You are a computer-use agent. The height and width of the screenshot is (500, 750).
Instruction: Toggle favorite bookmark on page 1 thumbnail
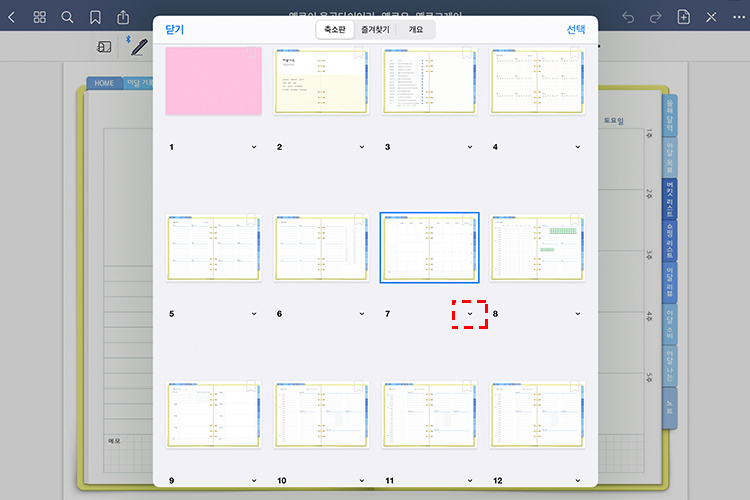251,53
